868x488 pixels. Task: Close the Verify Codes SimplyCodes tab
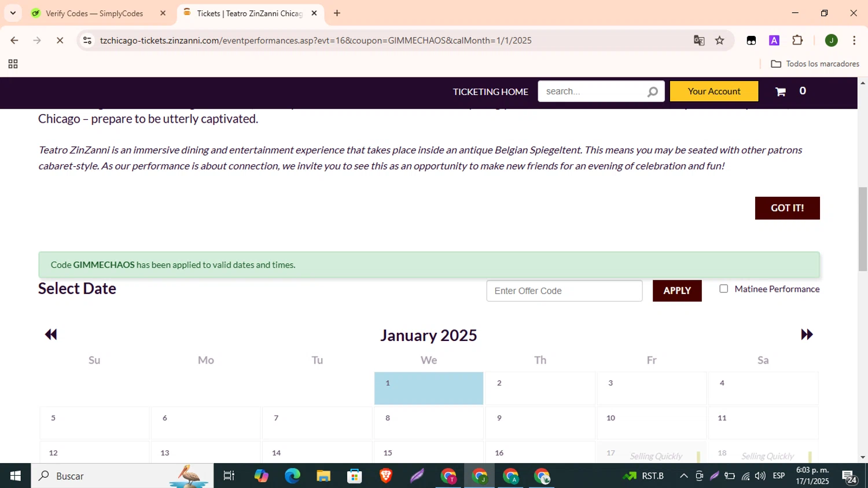pos(163,13)
